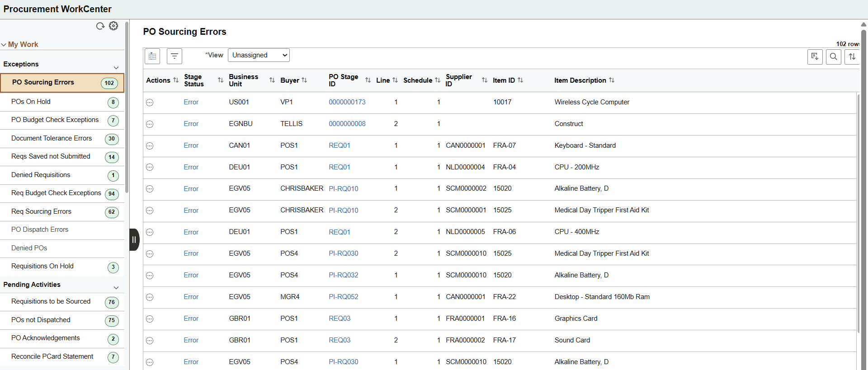
Task: Sort by the Stage Status column
Action: tap(221, 80)
